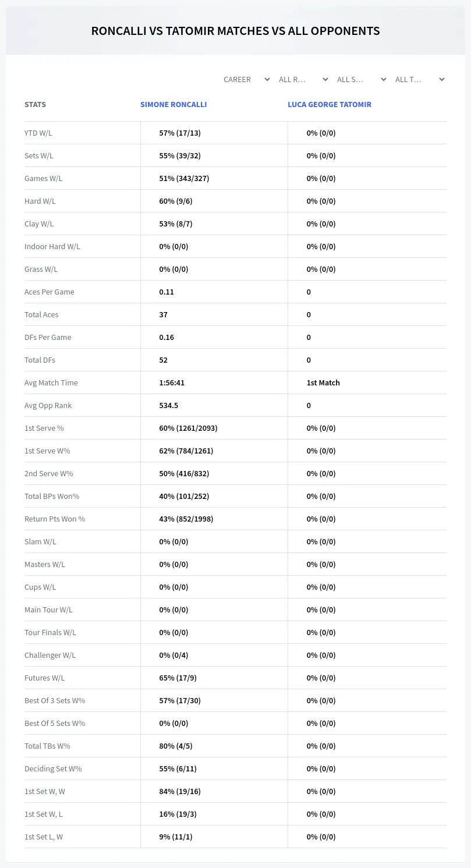Expand the ALL T… dropdown filter
The width and height of the screenshot is (471, 868).
[x=419, y=79]
